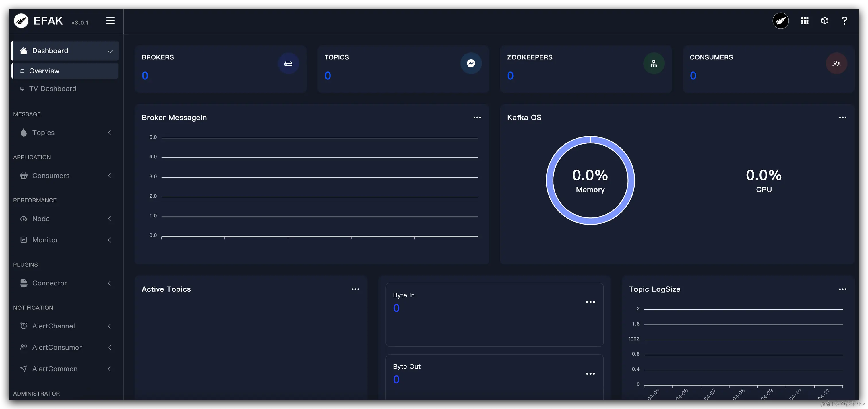
Task: Click the Topics count value
Action: (328, 76)
